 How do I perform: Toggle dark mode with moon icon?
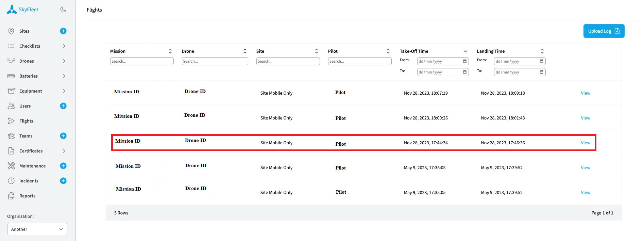coord(63,10)
